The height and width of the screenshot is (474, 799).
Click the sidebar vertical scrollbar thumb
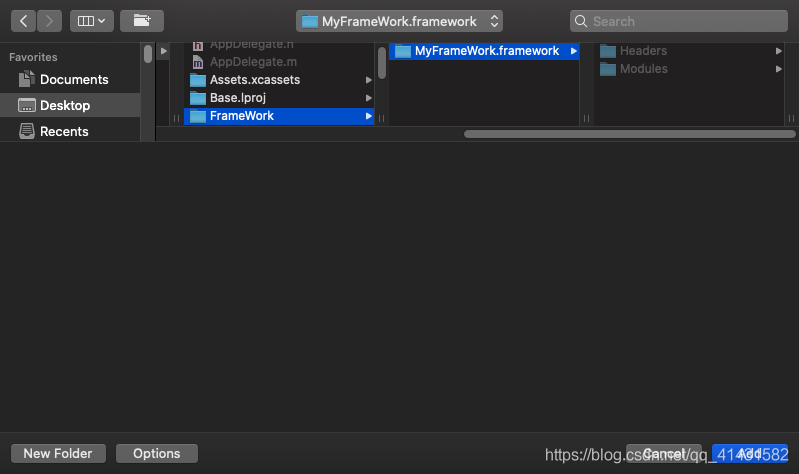coord(148,54)
